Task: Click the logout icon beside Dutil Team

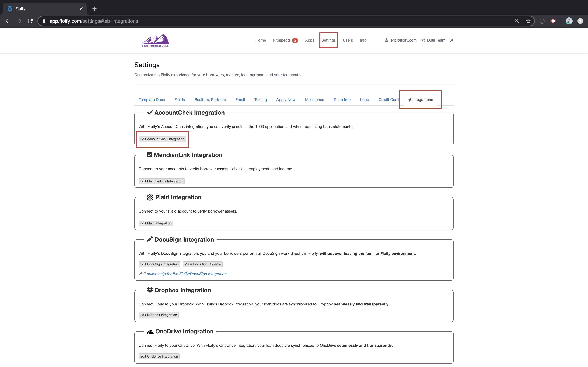Action: click(x=451, y=40)
